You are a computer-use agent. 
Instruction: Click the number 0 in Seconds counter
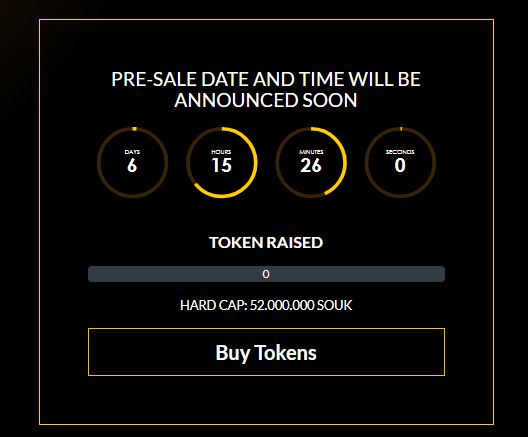click(x=400, y=165)
